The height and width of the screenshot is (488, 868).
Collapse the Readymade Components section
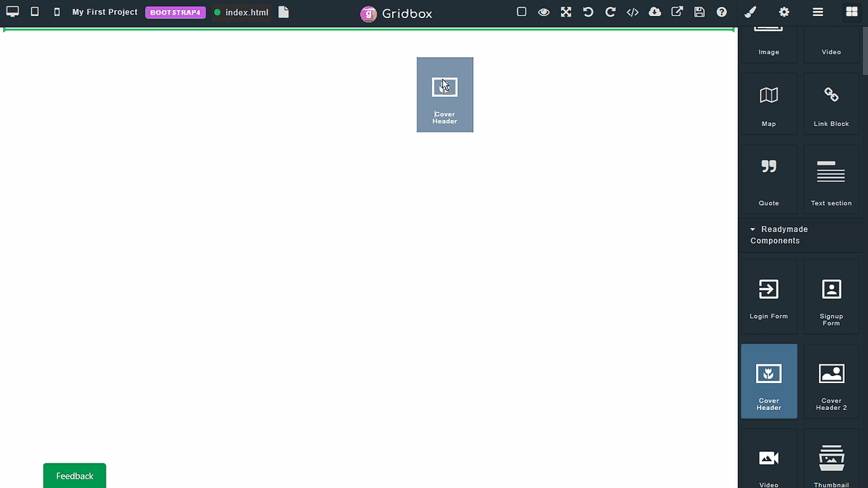tap(754, 229)
